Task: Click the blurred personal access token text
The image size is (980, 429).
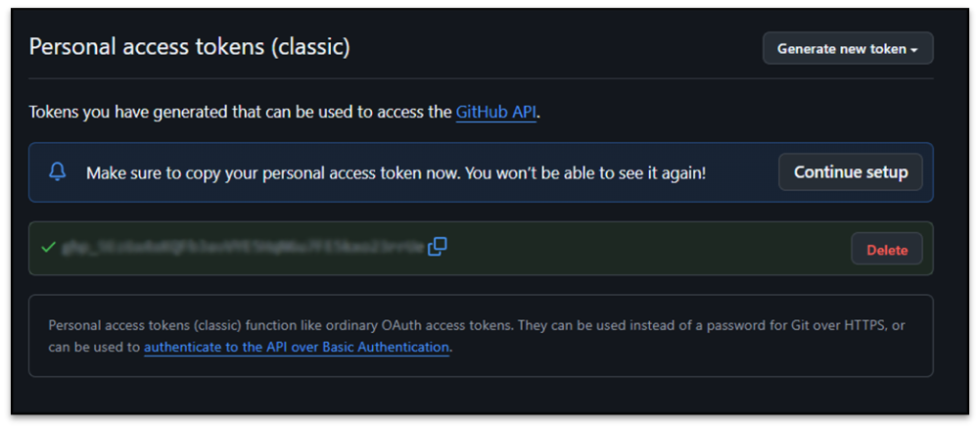Action: [243, 248]
